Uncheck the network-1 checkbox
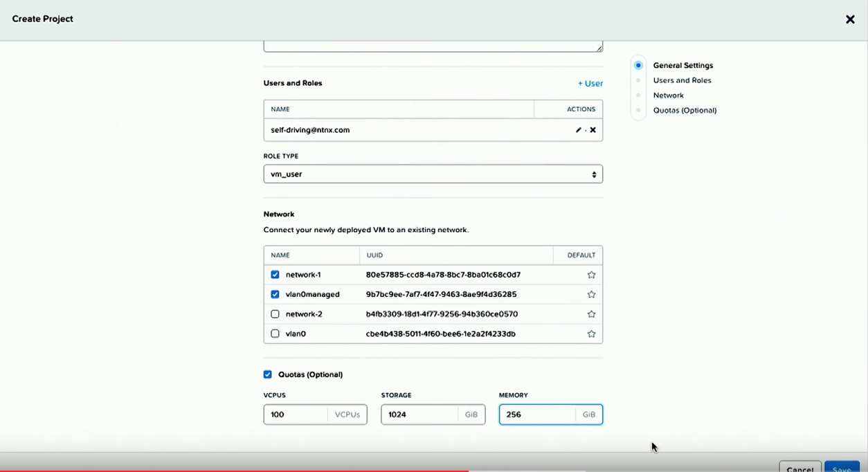This screenshot has height=472, width=868. pyautogui.click(x=275, y=275)
